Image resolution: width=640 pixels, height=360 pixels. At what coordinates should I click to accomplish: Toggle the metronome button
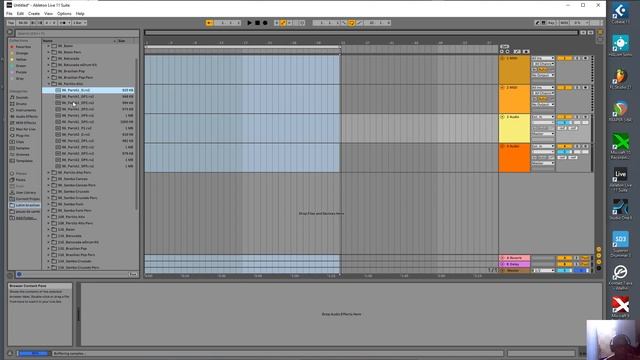click(x=63, y=23)
